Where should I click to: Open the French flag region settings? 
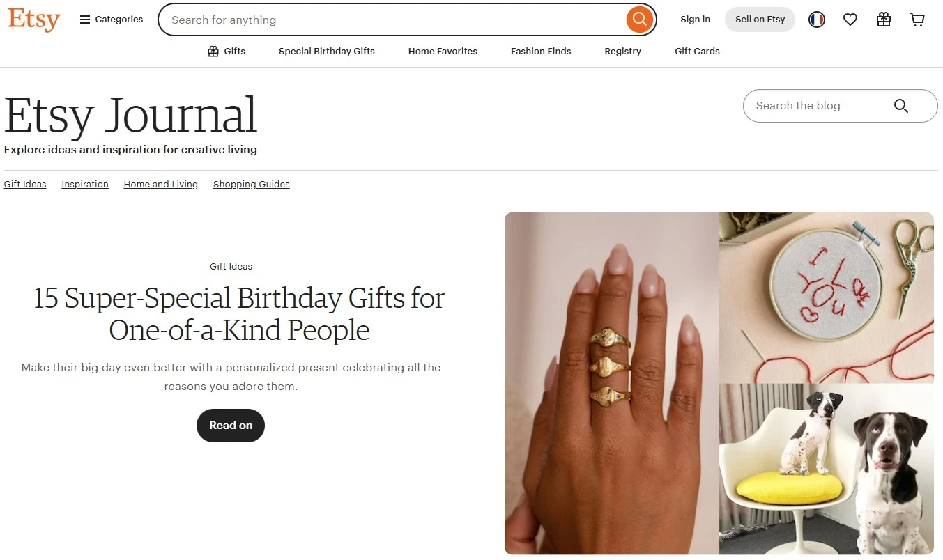pos(817,20)
